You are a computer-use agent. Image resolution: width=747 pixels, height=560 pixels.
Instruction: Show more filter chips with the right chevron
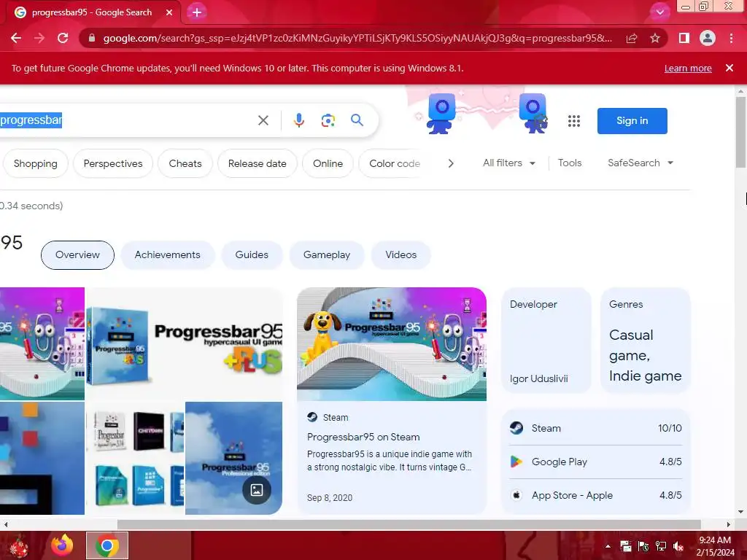451,163
